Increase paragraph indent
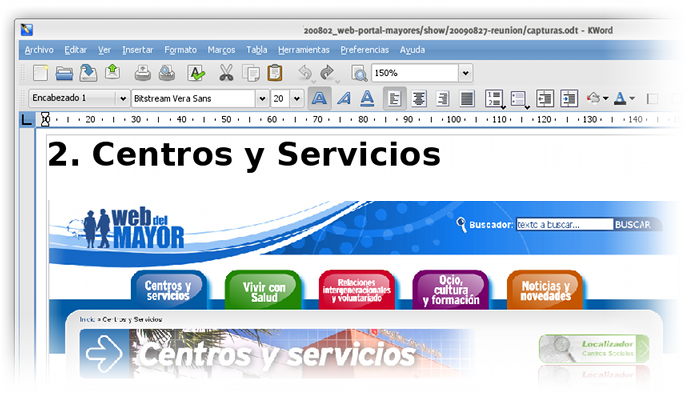700x400 pixels. click(569, 98)
